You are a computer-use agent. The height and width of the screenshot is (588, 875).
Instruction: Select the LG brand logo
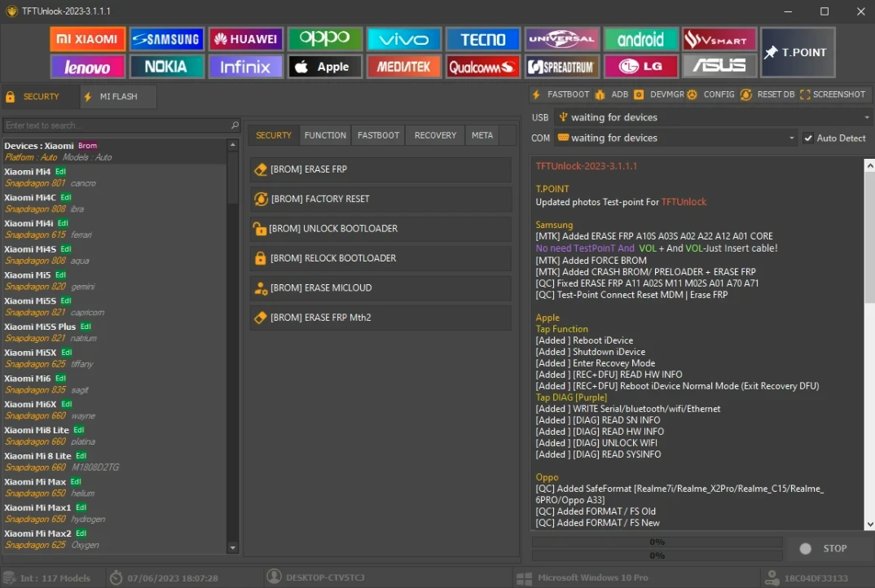tap(641, 67)
